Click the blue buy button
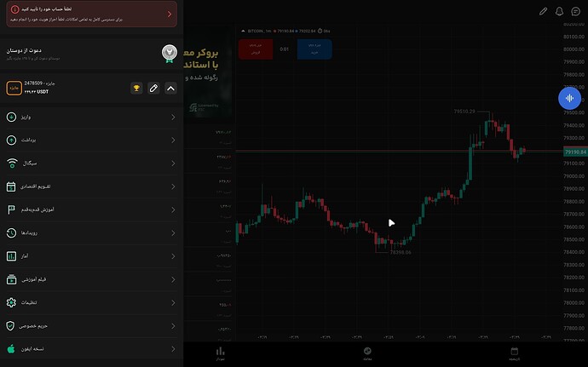This screenshot has height=367, width=588. click(314, 49)
